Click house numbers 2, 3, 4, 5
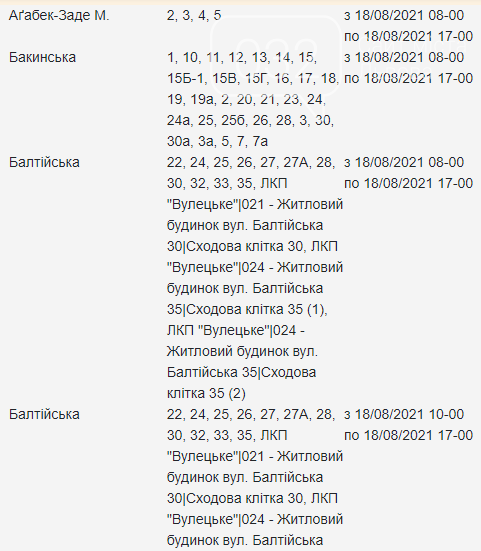This screenshot has height=551, width=481. click(x=194, y=15)
